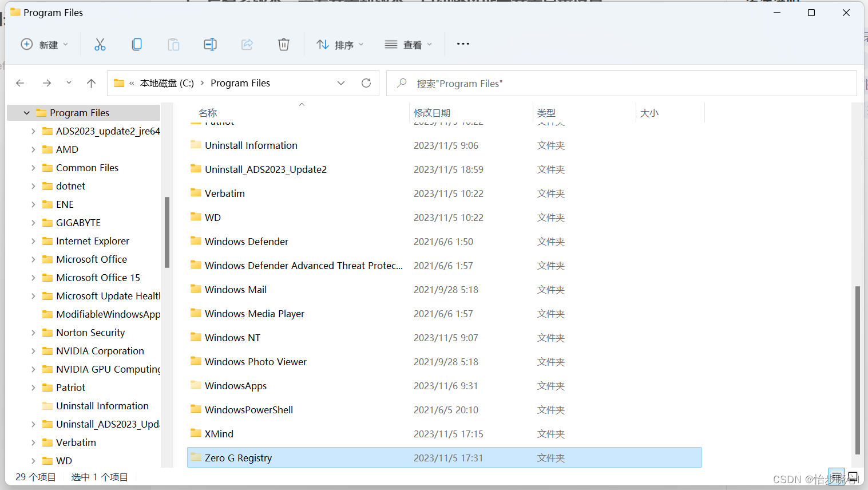Click the Paste clipboard icon
The height and width of the screenshot is (490, 868).
coord(173,45)
